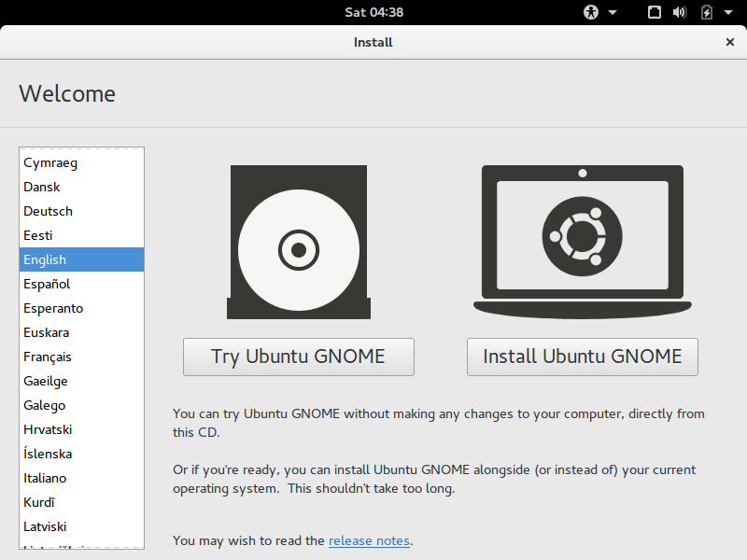Select Italiano in the language list
This screenshot has height=560, width=747.
pyautogui.click(x=56, y=478)
